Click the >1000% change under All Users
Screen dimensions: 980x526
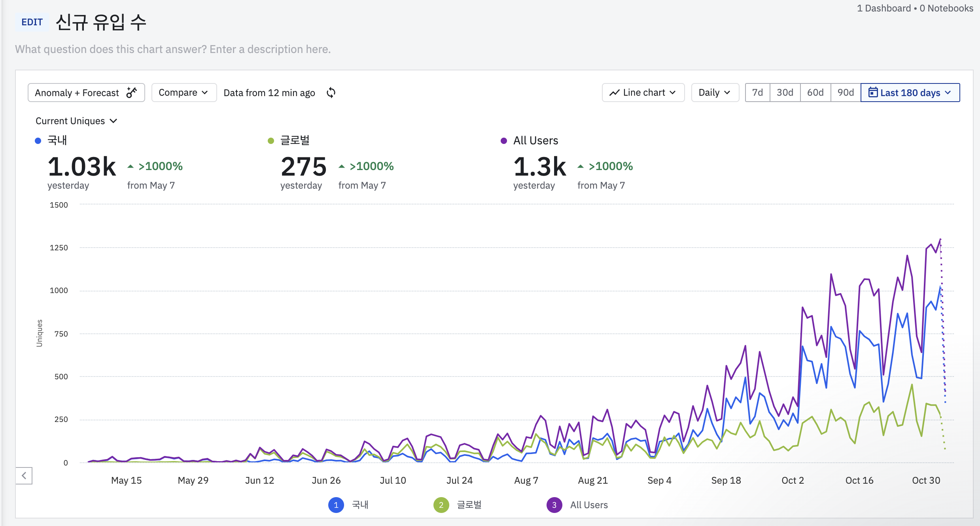click(x=611, y=166)
